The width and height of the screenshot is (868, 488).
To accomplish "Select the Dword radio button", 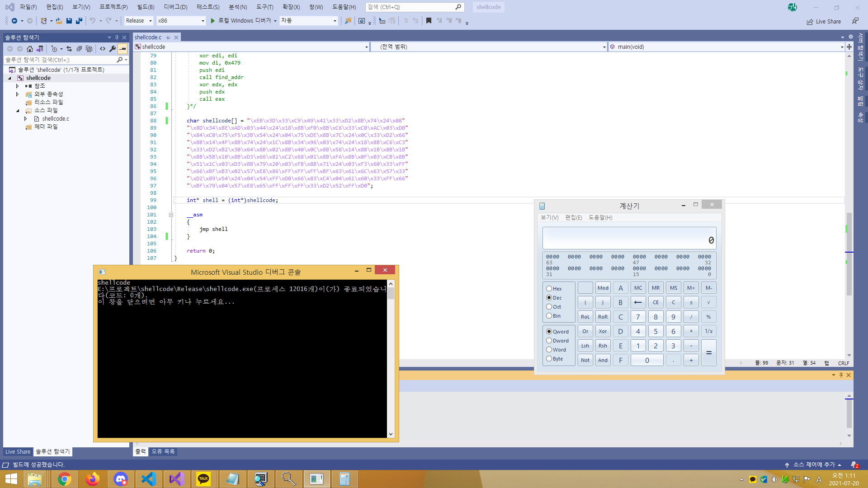I will (549, 341).
